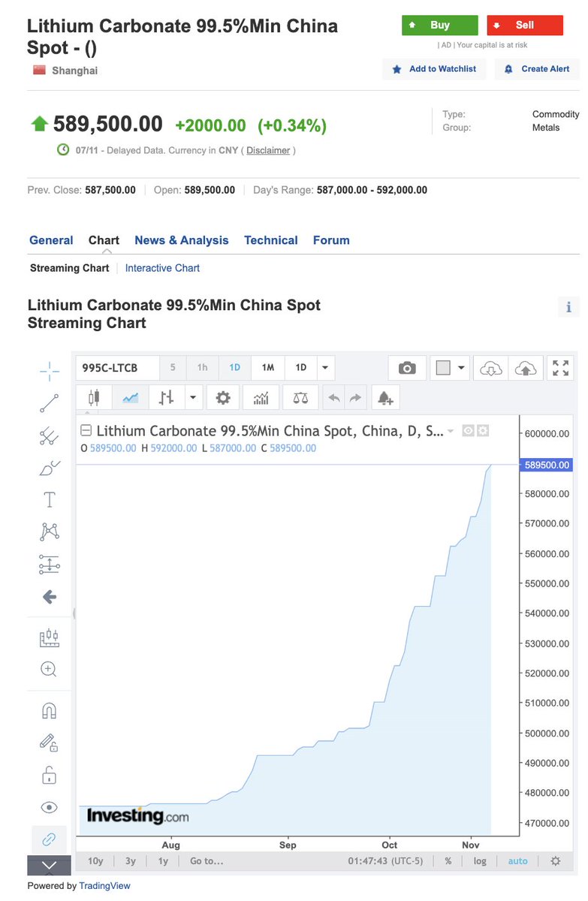The image size is (588, 901).
Task: Open the interval dropdown arrow
Action: pyautogui.click(x=325, y=368)
